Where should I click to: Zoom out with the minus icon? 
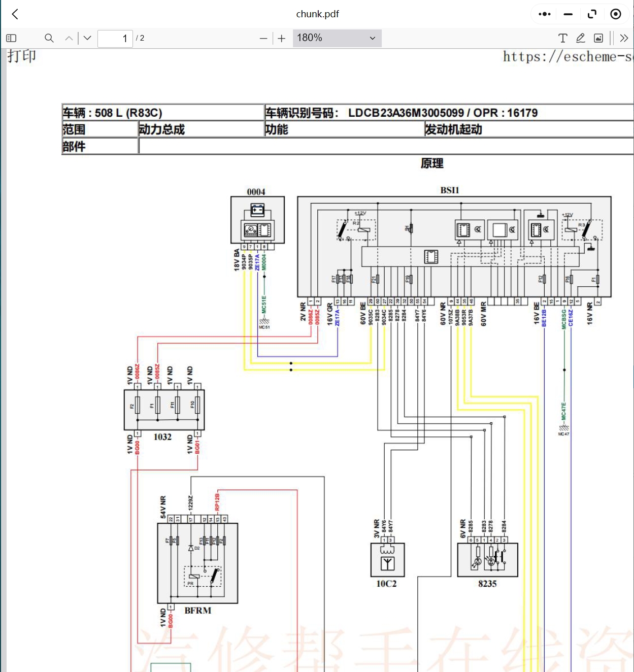263,38
